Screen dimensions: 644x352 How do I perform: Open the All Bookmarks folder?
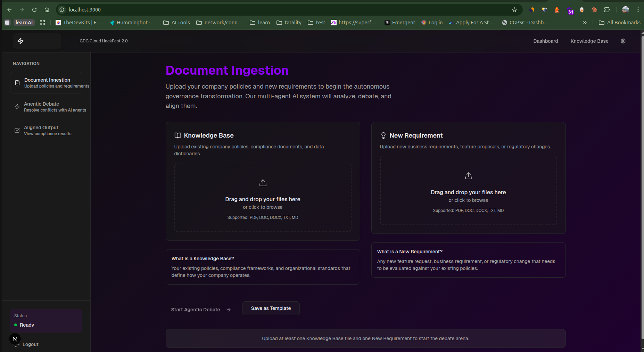click(x=620, y=23)
